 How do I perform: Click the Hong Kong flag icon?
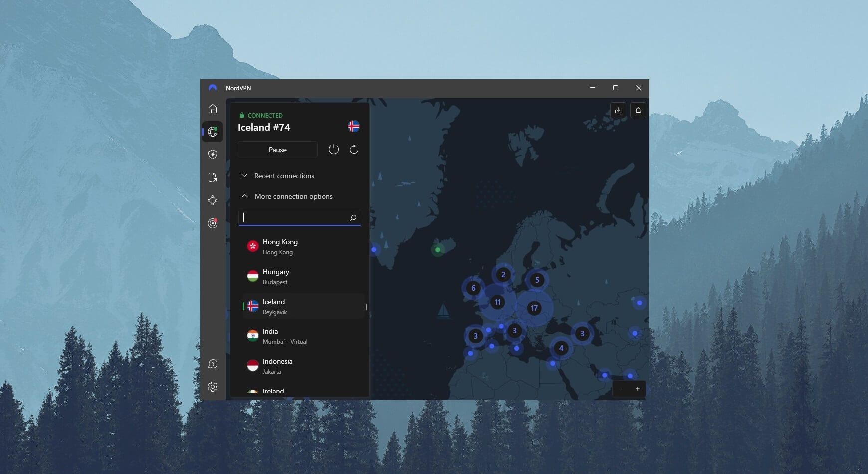tap(253, 246)
